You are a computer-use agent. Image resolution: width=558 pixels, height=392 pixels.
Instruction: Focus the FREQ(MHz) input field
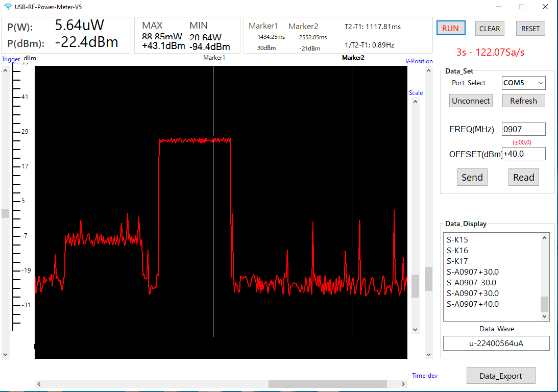(523, 129)
